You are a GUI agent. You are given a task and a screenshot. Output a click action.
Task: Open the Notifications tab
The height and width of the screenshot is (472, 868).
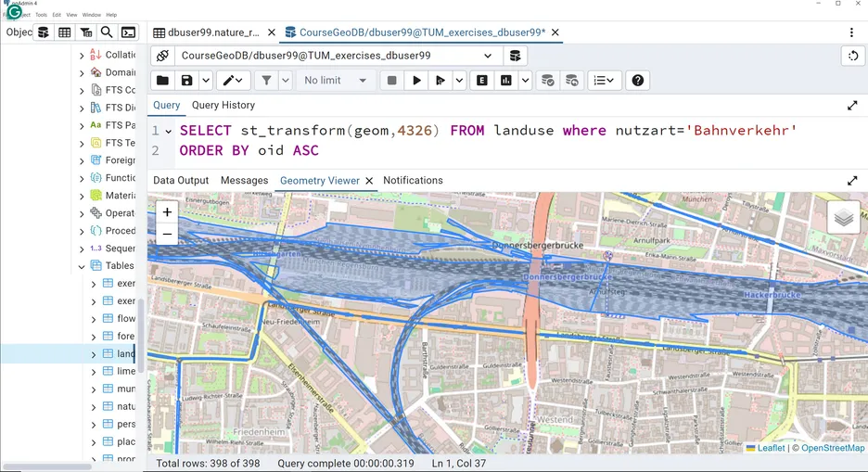(x=413, y=181)
